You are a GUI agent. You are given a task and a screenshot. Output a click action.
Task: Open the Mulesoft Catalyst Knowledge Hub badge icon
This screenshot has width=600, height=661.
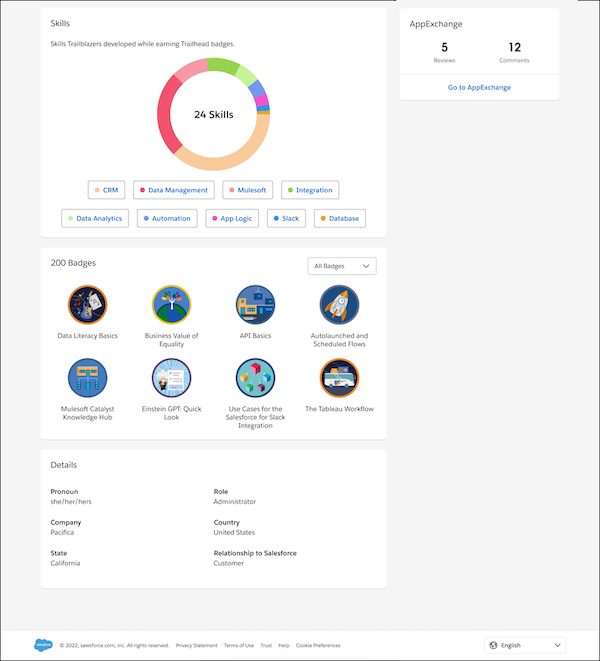(88, 378)
